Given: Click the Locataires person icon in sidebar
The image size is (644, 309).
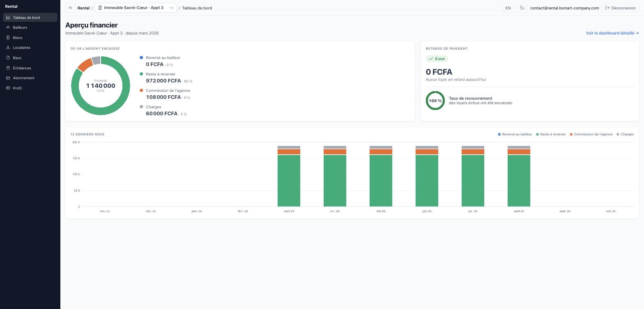Looking at the screenshot, I should click(x=8, y=48).
